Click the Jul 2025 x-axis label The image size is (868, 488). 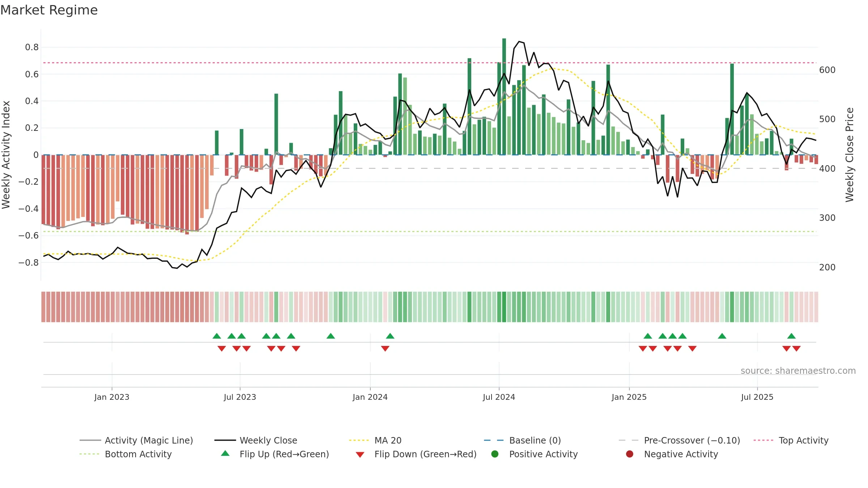[x=757, y=397]
